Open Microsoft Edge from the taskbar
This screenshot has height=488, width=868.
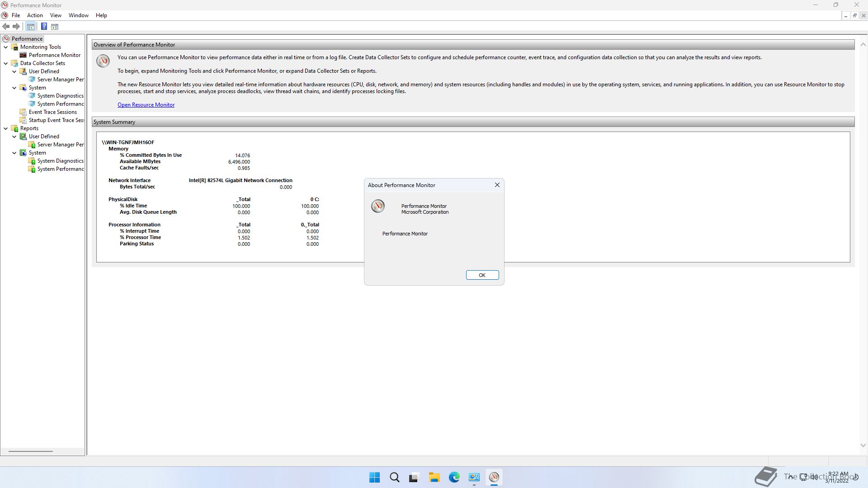(x=454, y=477)
